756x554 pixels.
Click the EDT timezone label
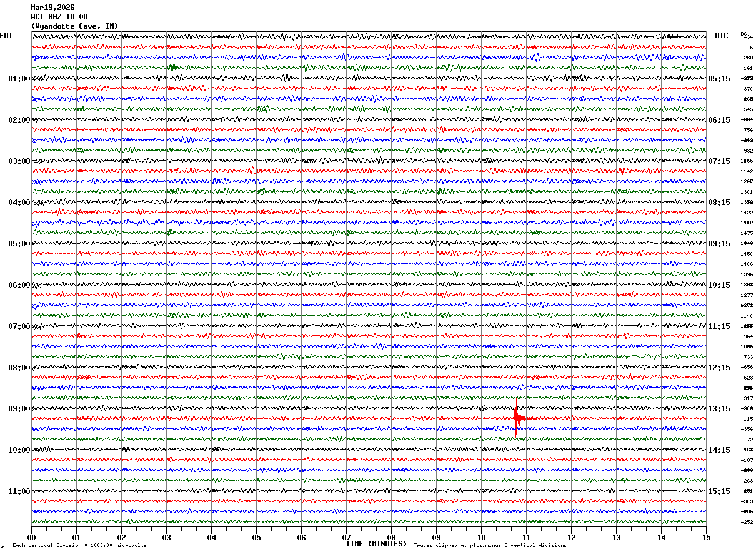(x=6, y=36)
